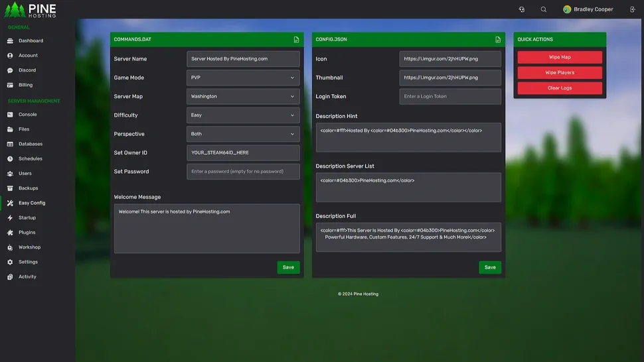Click the Billing card icon
The image size is (644, 362).
pyautogui.click(x=10, y=85)
